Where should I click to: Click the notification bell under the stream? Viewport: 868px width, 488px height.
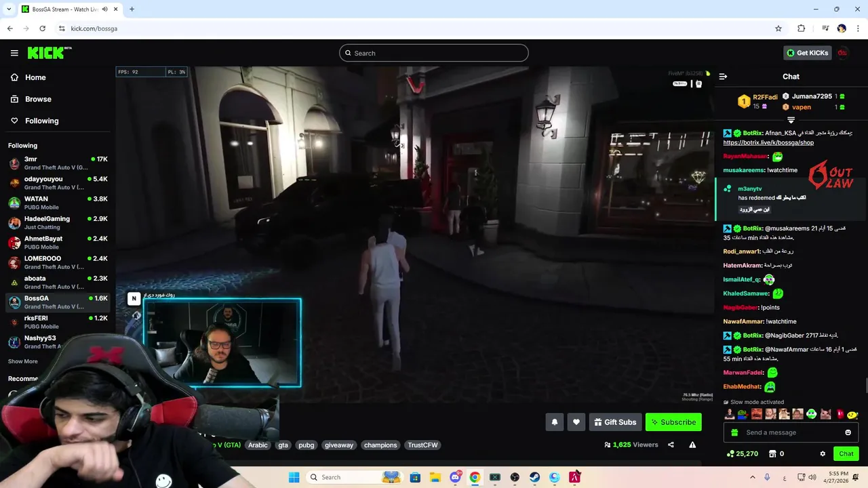point(555,422)
